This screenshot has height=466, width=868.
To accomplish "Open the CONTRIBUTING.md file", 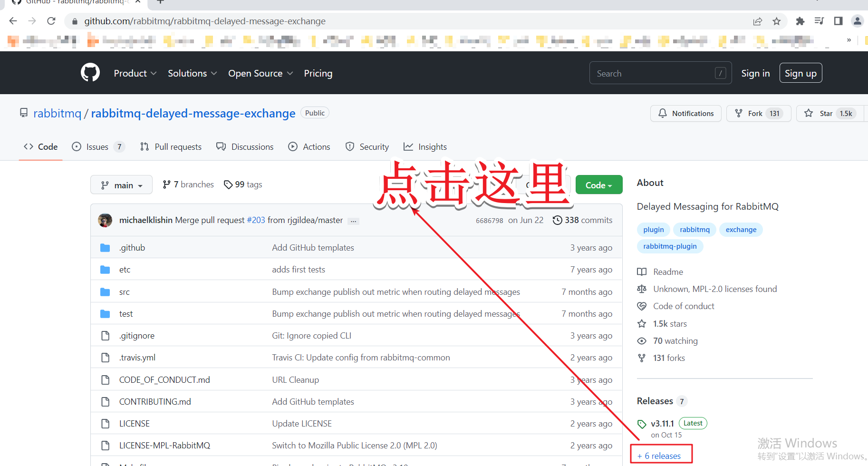I will point(155,402).
